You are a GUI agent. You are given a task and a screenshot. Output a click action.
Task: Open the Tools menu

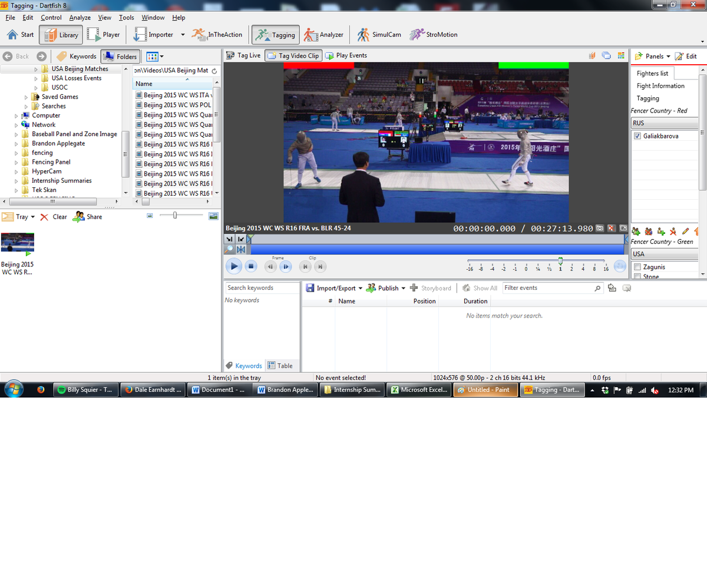tap(126, 18)
